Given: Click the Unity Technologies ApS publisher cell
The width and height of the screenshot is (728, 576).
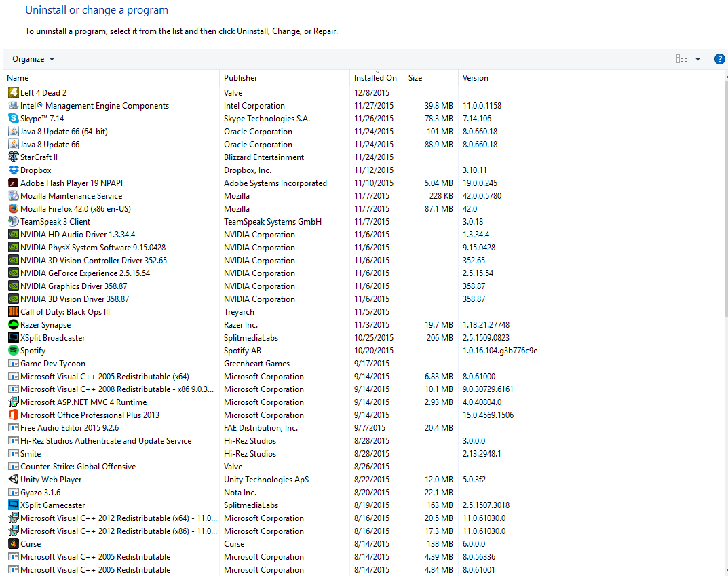Looking at the screenshot, I should [266, 480].
